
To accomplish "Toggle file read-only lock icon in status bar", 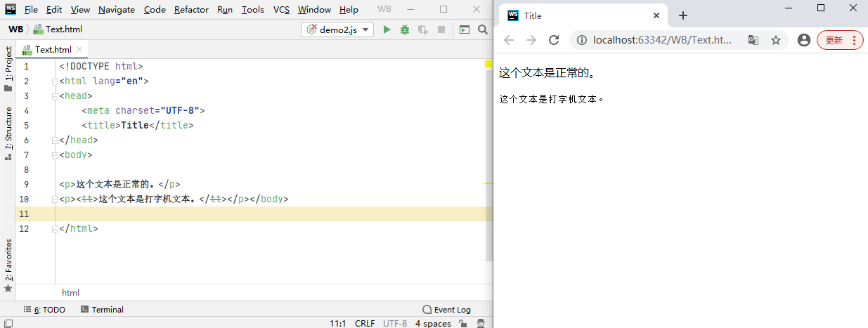I will pyautogui.click(x=463, y=323).
